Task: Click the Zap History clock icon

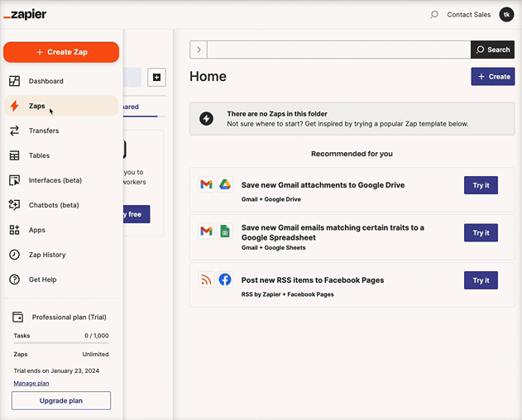Action: [14, 255]
